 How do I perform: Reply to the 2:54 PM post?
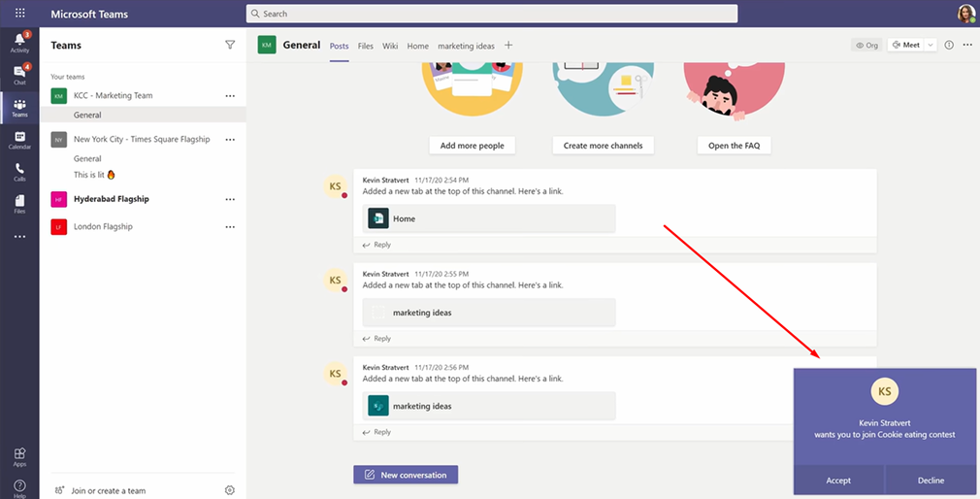tap(376, 245)
